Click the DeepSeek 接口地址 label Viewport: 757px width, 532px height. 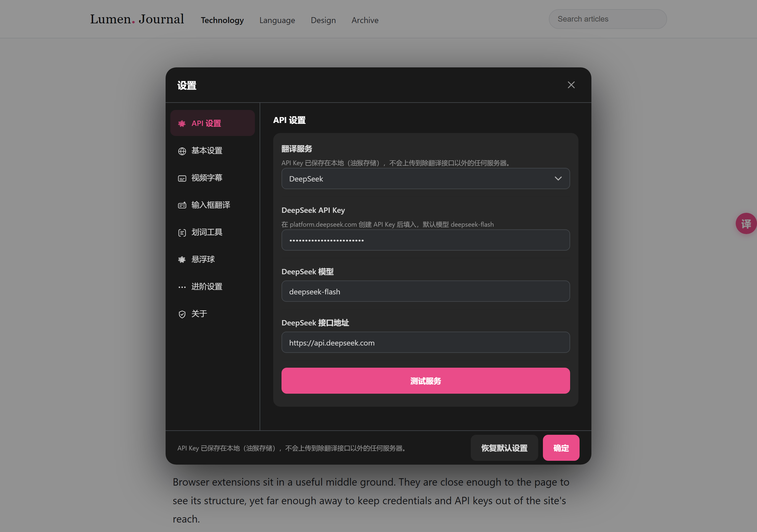(x=315, y=323)
